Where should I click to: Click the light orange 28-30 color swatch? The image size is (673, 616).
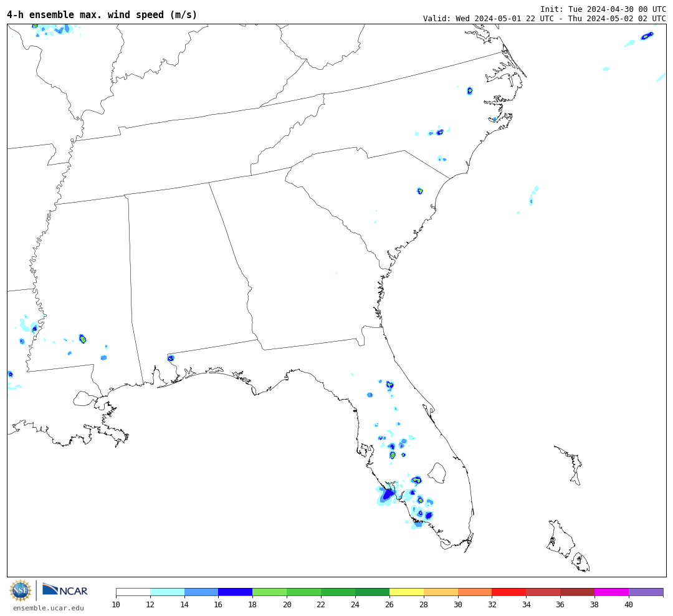(x=441, y=592)
